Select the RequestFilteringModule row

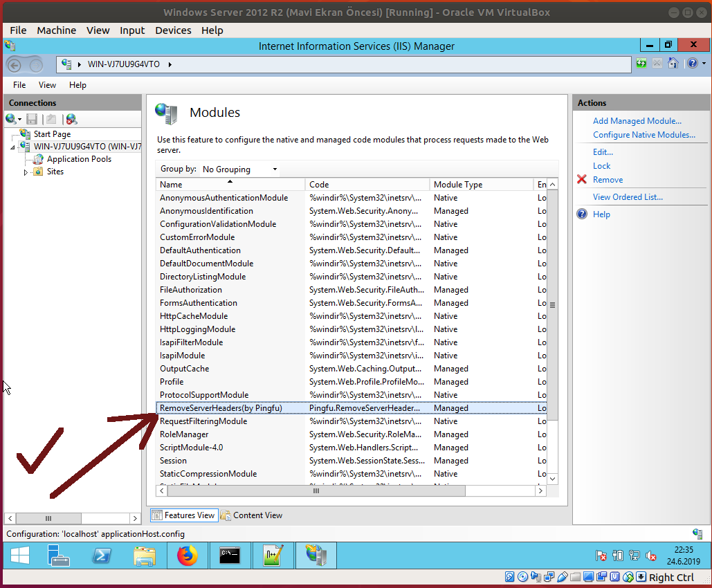point(352,421)
